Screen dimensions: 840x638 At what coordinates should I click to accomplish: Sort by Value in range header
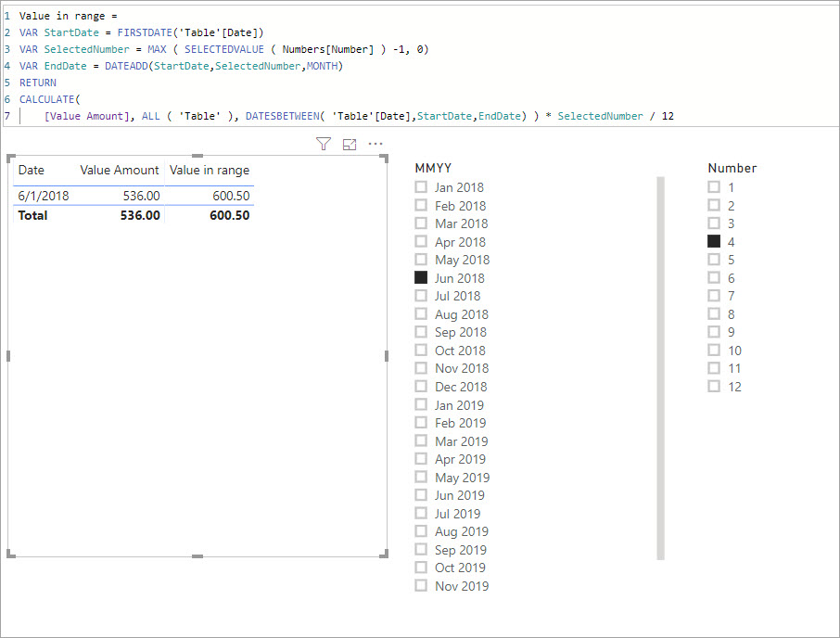click(210, 171)
